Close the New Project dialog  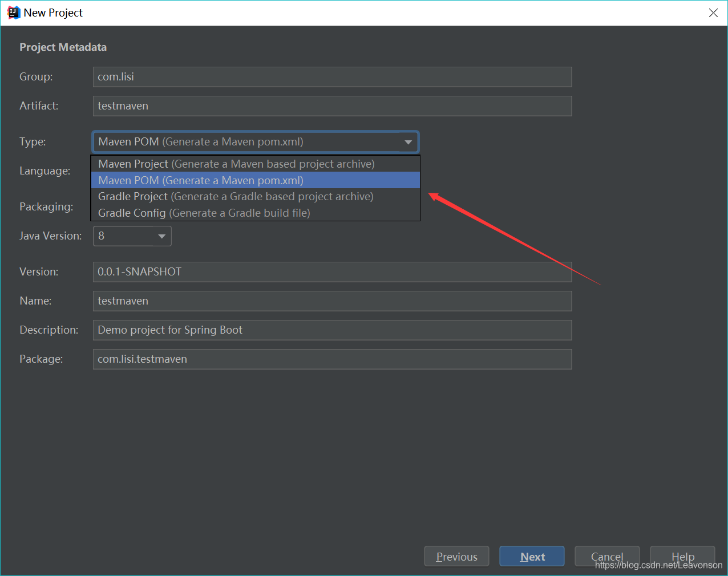(713, 13)
